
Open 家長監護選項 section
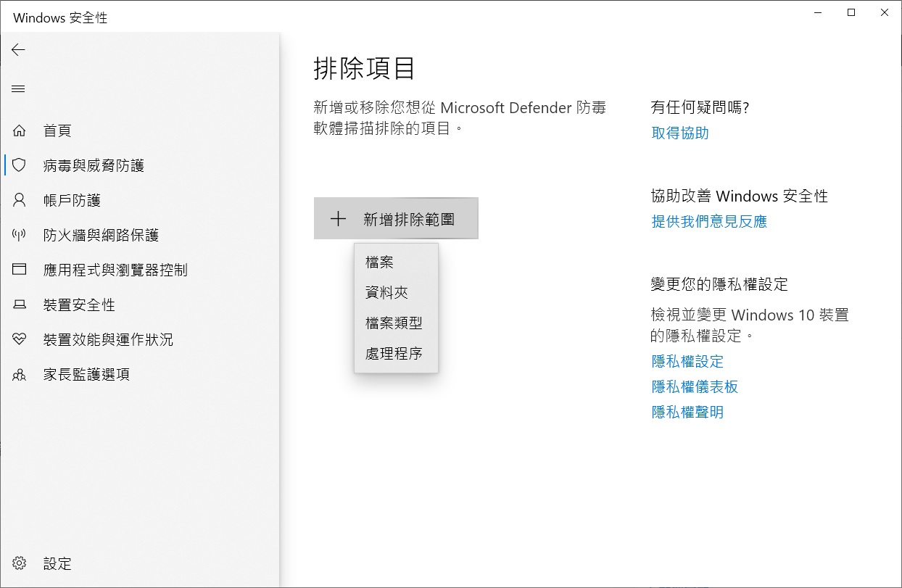tap(139, 375)
